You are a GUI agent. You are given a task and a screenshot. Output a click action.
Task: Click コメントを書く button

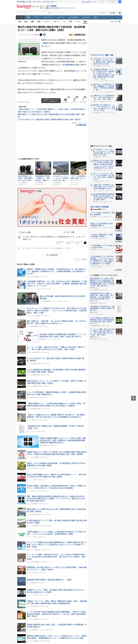pos(69,232)
